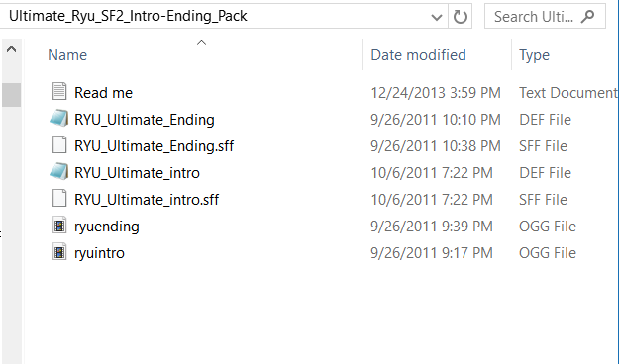This screenshot has width=619, height=364.
Task: Refresh the folder with the reload icon
Action: point(460,17)
